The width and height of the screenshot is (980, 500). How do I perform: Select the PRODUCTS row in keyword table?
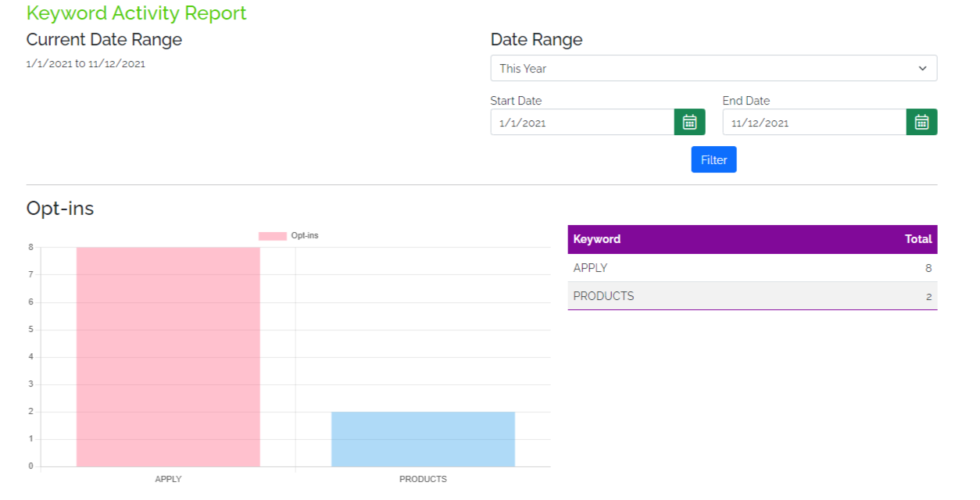[753, 296]
